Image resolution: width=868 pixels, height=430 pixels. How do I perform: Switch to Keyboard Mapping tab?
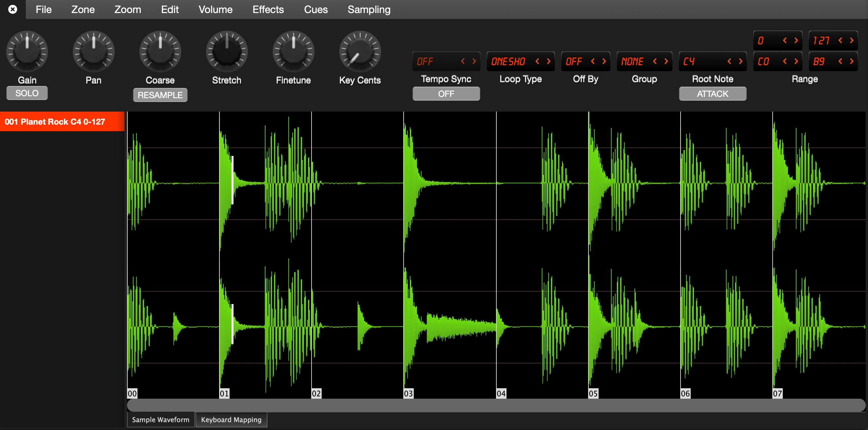tap(231, 420)
